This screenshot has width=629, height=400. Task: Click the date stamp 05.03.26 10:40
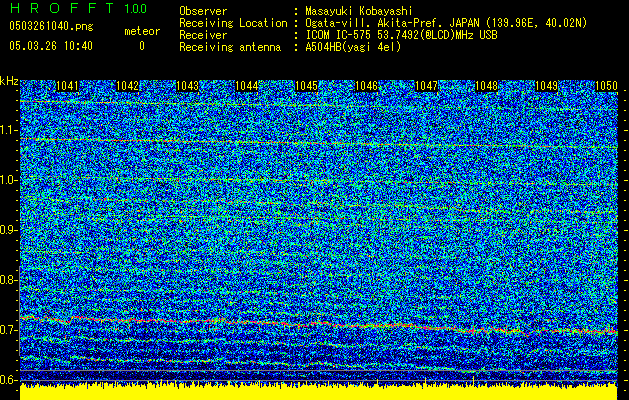pos(51,46)
